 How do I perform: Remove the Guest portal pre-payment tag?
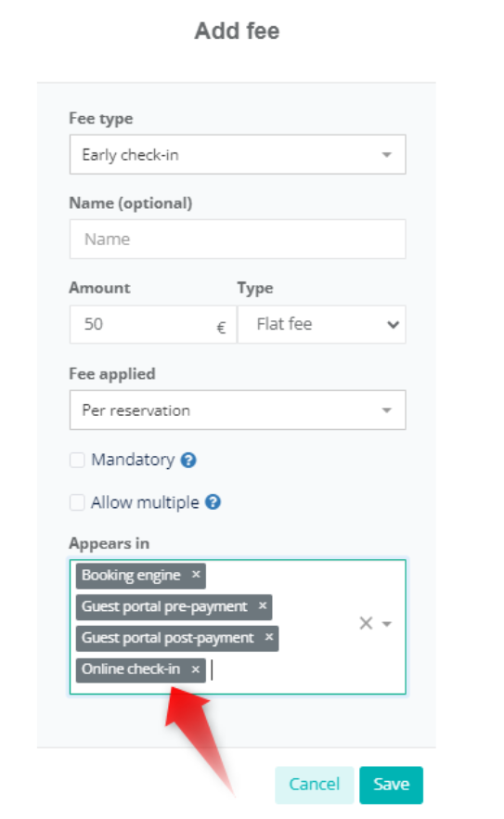[x=262, y=605]
